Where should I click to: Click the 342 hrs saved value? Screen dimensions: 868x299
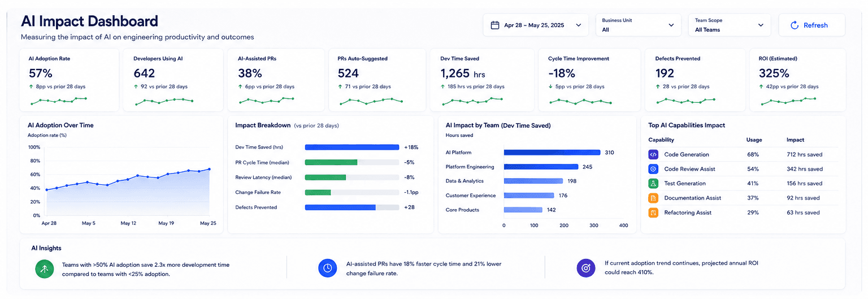click(x=805, y=169)
